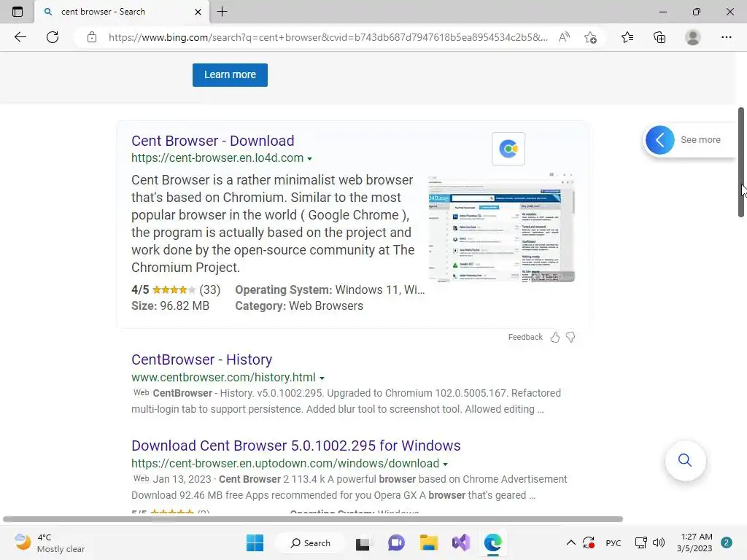Open a new browser tab
The width and height of the screenshot is (747, 560).
tap(222, 12)
